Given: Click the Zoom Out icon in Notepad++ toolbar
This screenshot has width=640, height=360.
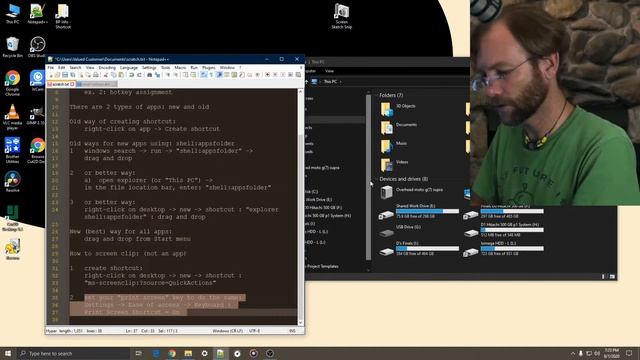Looking at the screenshot, I should click(176, 75).
